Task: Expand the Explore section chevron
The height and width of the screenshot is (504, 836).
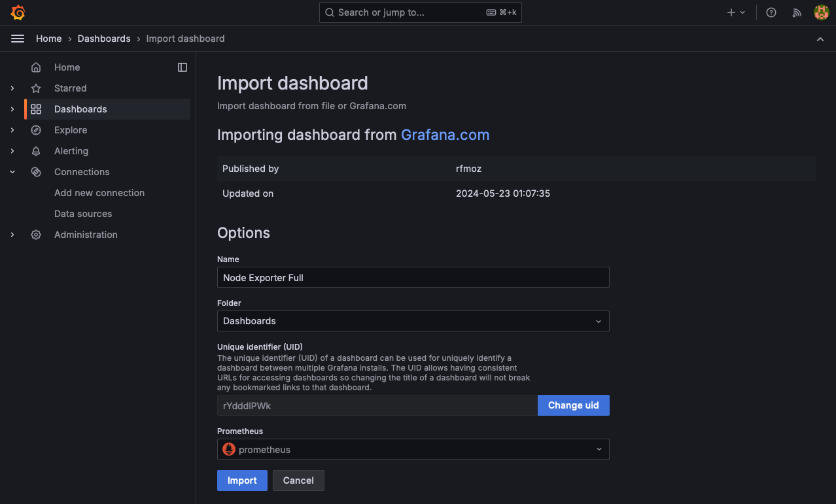Action: [x=12, y=130]
